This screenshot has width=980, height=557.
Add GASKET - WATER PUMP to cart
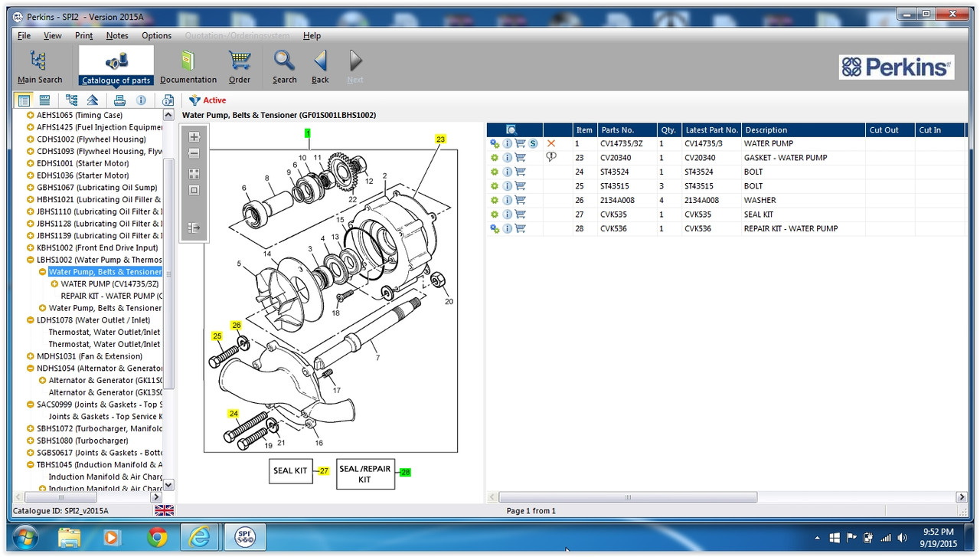click(520, 158)
